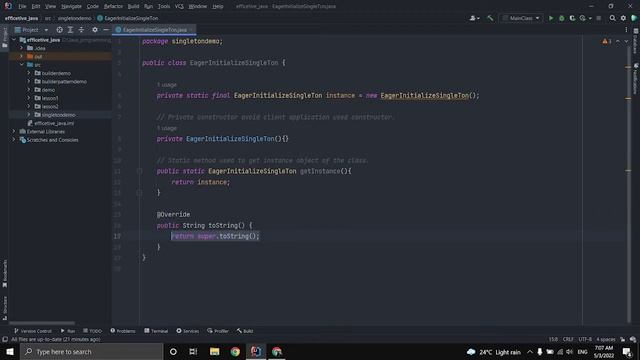Open the Terminal tool window

[x=156, y=331]
